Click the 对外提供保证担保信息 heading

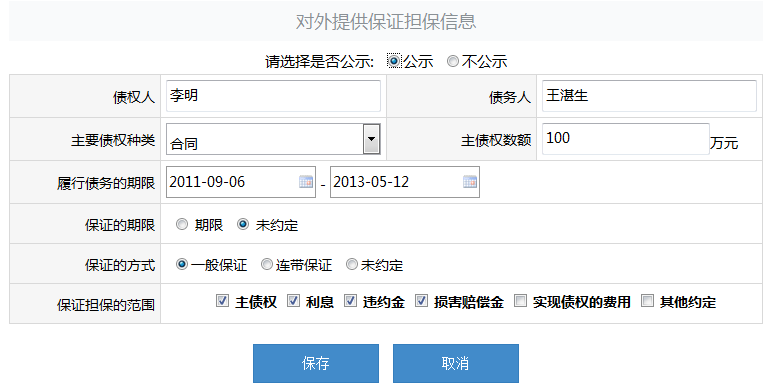coord(386,22)
